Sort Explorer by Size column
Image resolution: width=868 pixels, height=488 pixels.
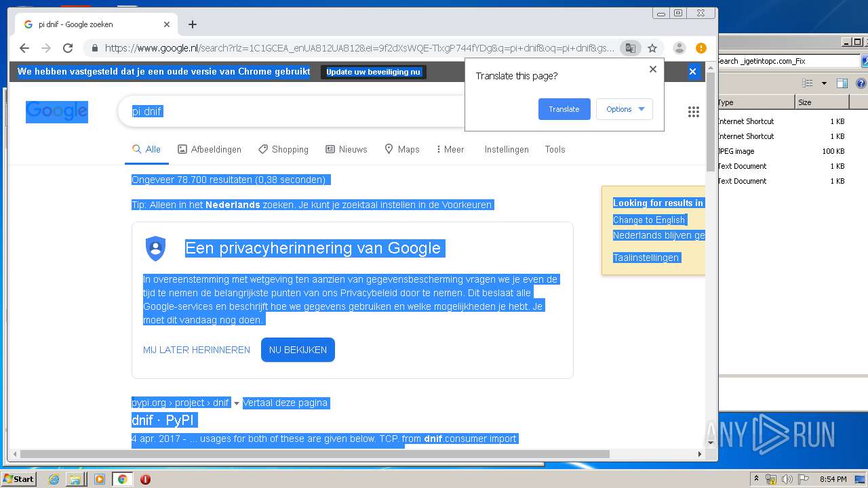coord(822,102)
